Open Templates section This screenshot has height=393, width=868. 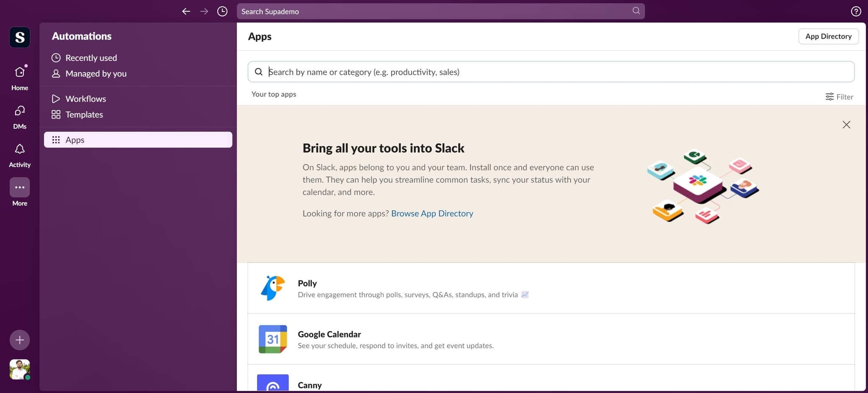(x=84, y=114)
